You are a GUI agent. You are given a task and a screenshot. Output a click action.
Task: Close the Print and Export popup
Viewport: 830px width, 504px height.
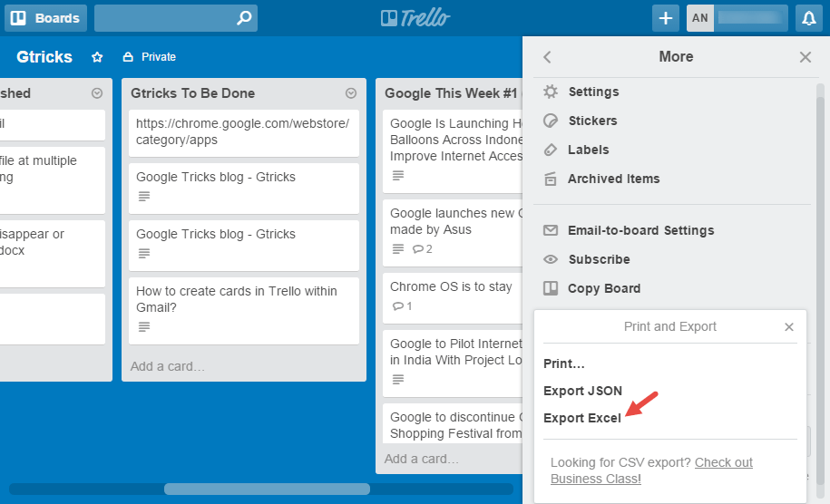coord(788,327)
